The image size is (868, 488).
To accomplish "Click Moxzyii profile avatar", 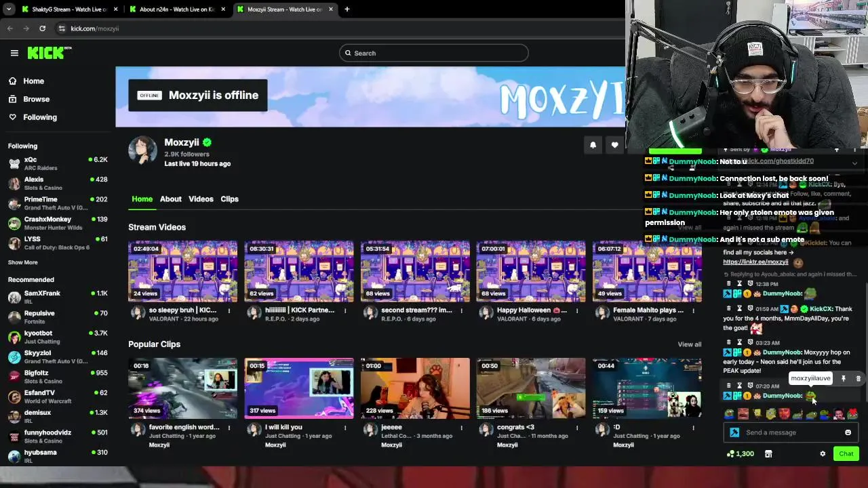I will tap(142, 150).
